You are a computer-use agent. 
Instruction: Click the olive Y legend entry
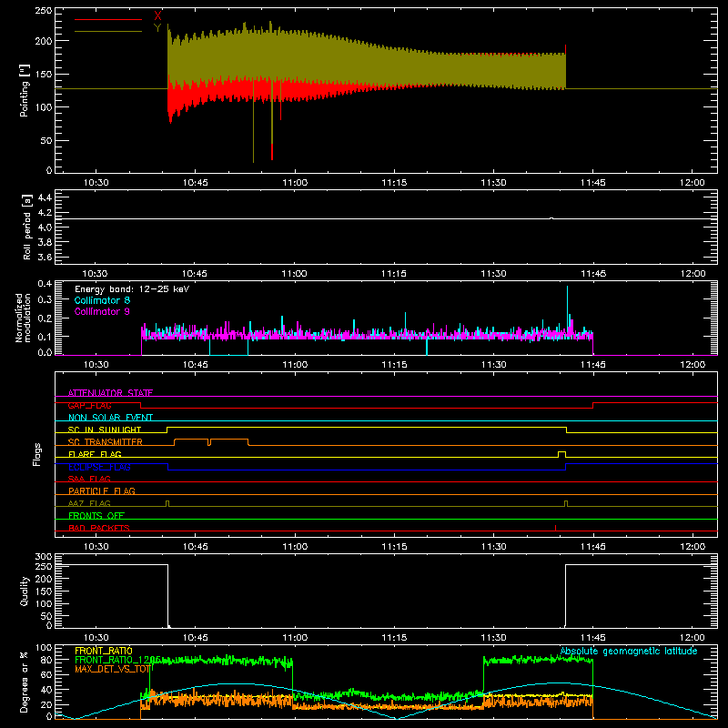point(157,28)
